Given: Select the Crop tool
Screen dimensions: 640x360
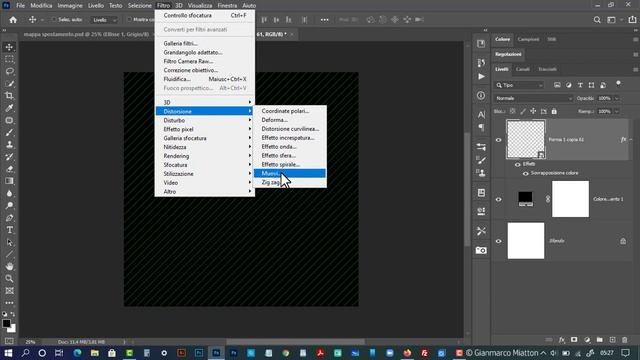Looking at the screenshot, I should click(9, 96).
